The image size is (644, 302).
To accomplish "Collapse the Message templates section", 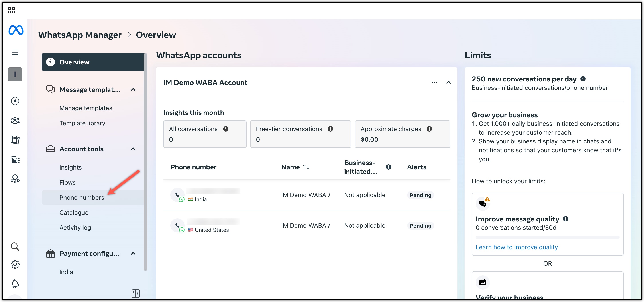I will point(133,89).
